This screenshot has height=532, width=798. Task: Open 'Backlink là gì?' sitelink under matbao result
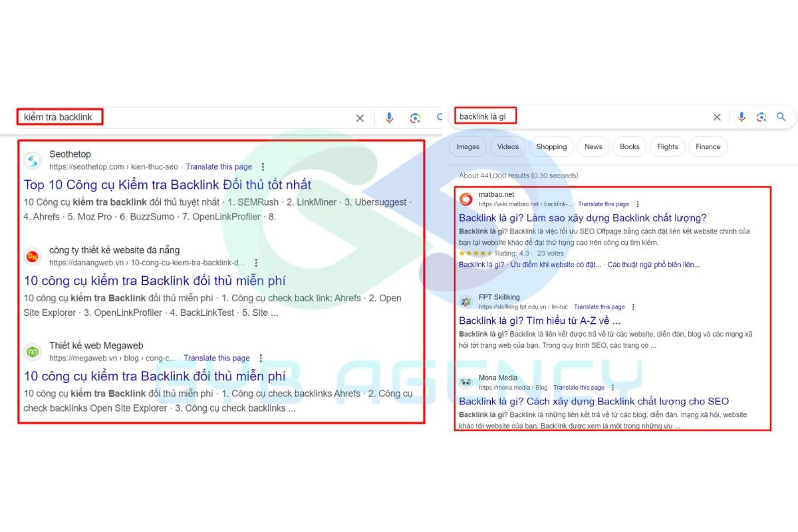pyautogui.click(x=481, y=265)
